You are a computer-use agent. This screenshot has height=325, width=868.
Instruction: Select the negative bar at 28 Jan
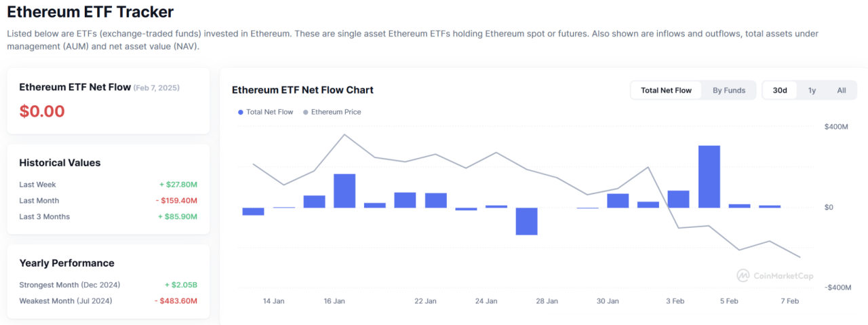526,221
